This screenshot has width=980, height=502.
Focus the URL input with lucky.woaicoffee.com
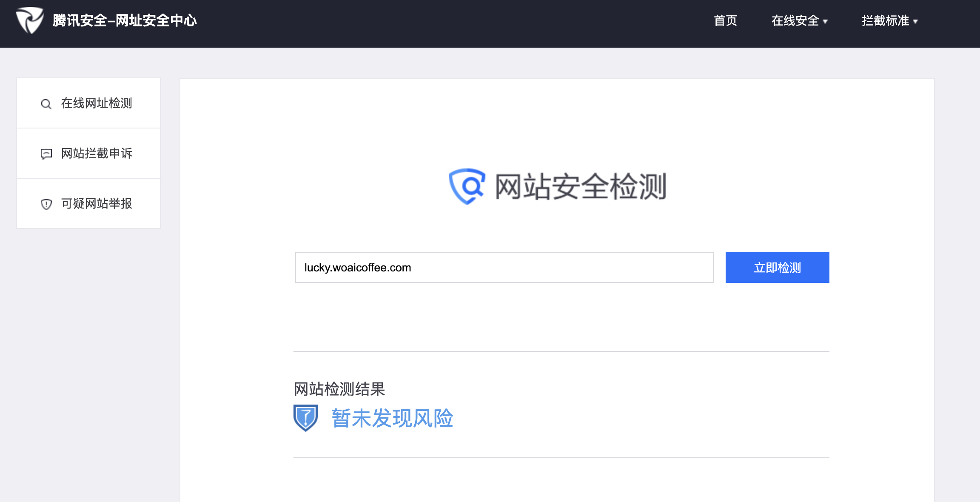pyautogui.click(x=504, y=268)
